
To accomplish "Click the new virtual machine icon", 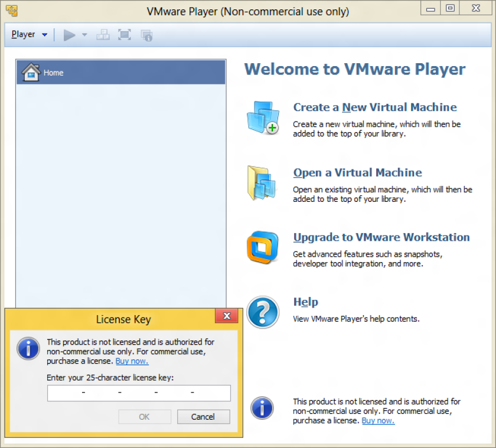I will [263, 118].
